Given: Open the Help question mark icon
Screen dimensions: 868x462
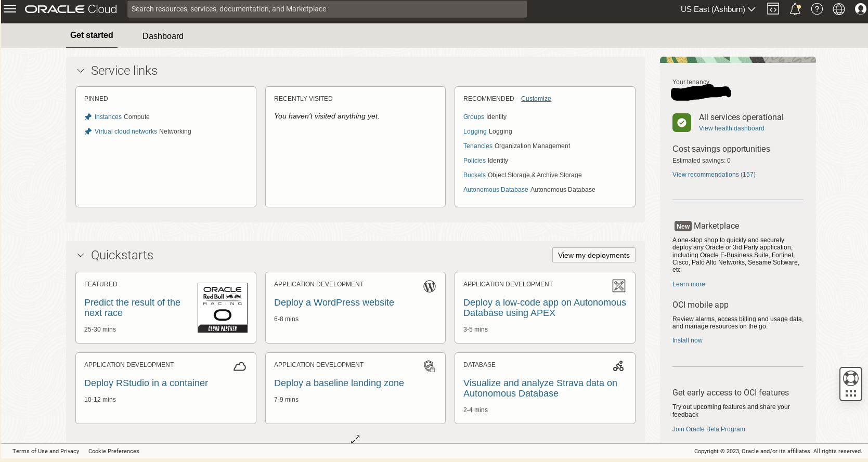Looking at the screenshot, I should [x=817, y=9].
